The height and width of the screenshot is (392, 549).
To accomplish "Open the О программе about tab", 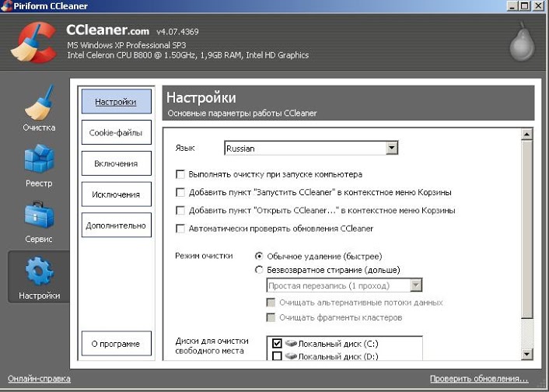I will pos(116,344).
